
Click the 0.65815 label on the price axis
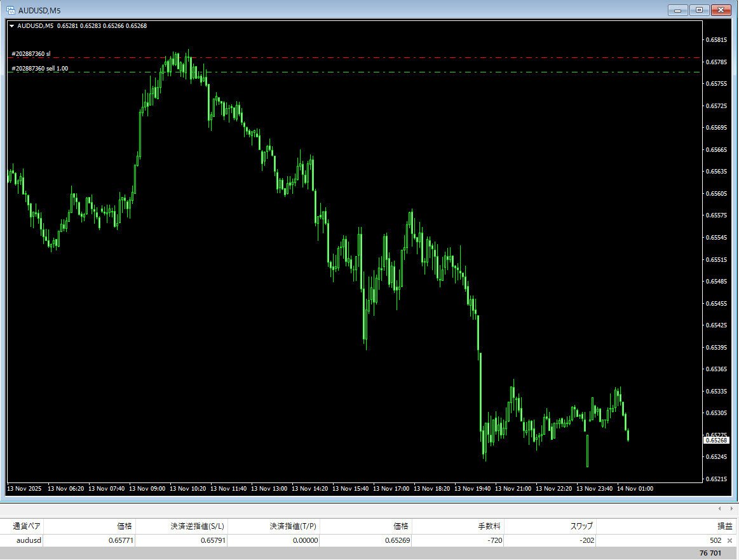717,40
